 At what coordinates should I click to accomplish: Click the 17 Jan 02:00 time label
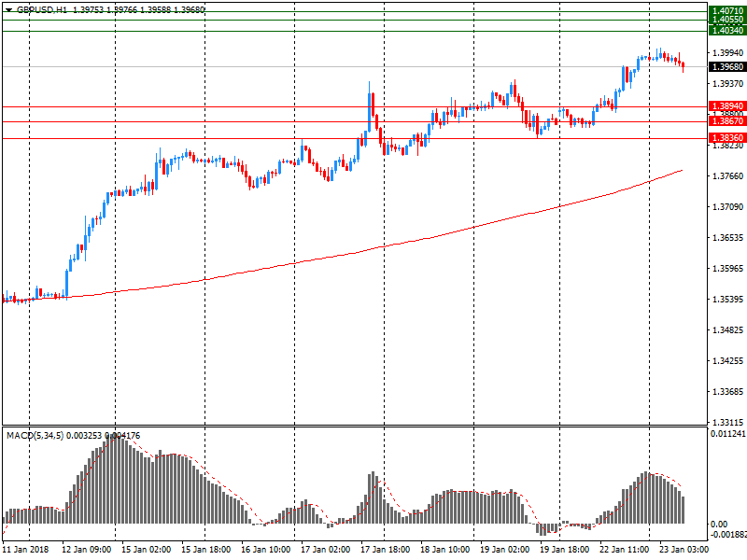(x=325, y=549)
